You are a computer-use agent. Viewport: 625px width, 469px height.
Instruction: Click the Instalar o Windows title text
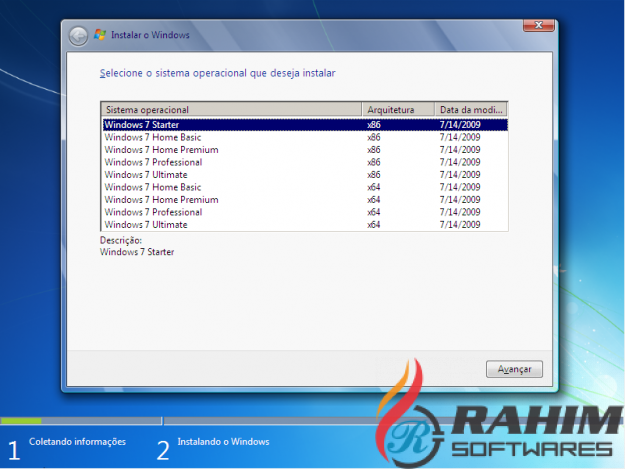[x=150, y=35]
